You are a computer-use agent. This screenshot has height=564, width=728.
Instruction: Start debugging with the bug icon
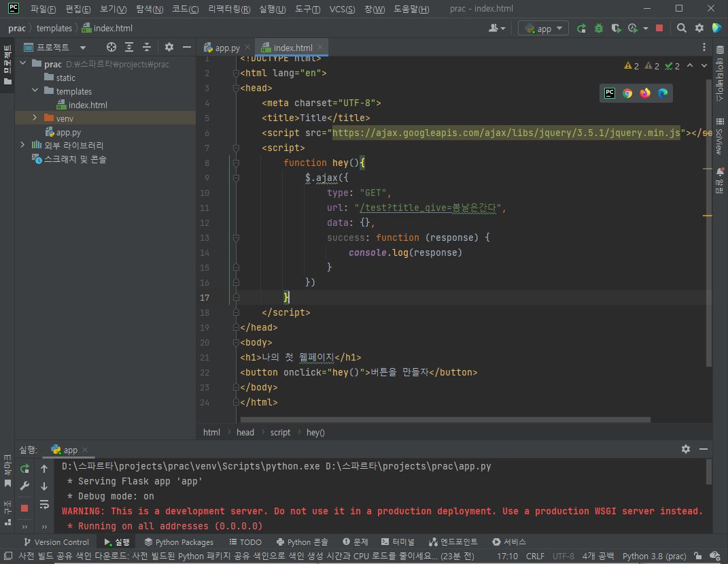tap(598, 29)
